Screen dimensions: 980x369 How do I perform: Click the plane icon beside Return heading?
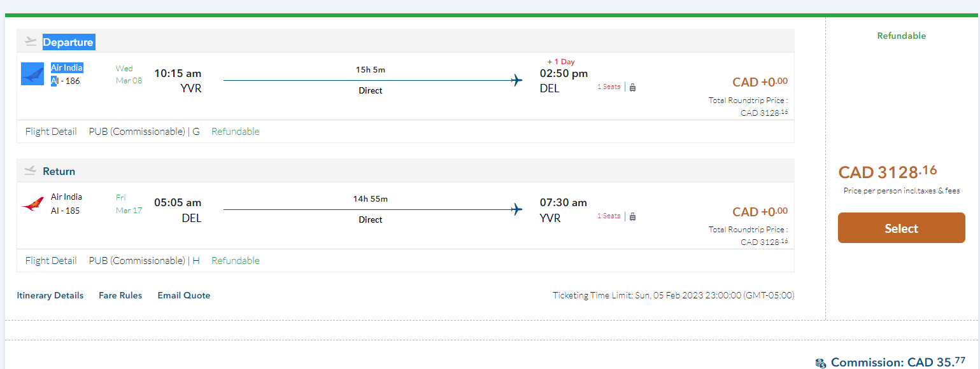coord(30,171)
